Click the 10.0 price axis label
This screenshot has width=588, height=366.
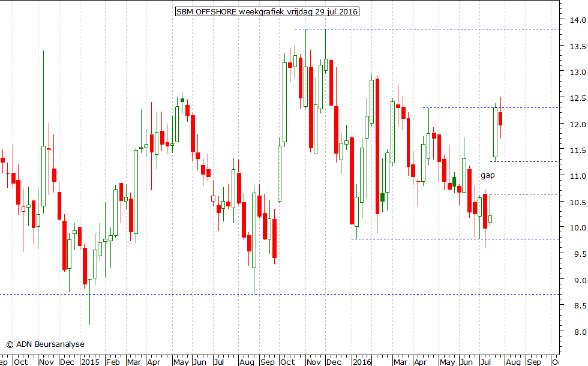coord(578,228)
